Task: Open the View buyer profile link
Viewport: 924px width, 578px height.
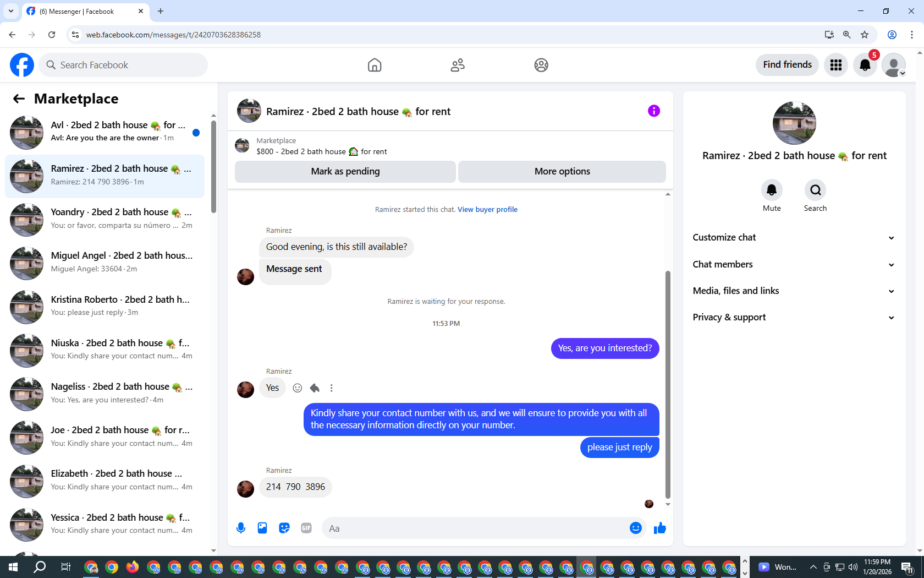Action: coord(488,210)
